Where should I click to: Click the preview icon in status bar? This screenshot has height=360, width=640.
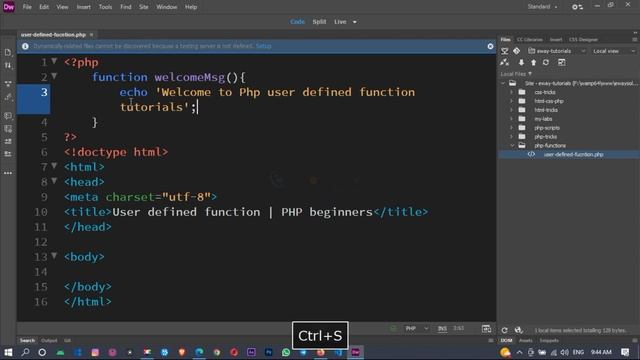tap(486, 329)
